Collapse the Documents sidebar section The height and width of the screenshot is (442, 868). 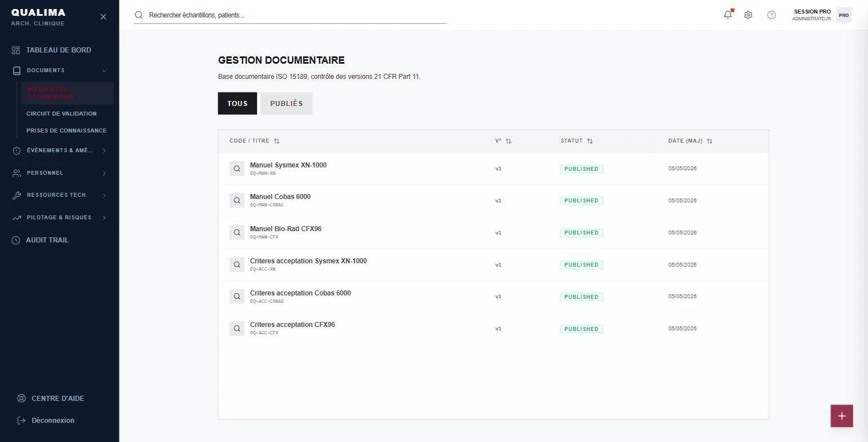click(x=59, y=70)
